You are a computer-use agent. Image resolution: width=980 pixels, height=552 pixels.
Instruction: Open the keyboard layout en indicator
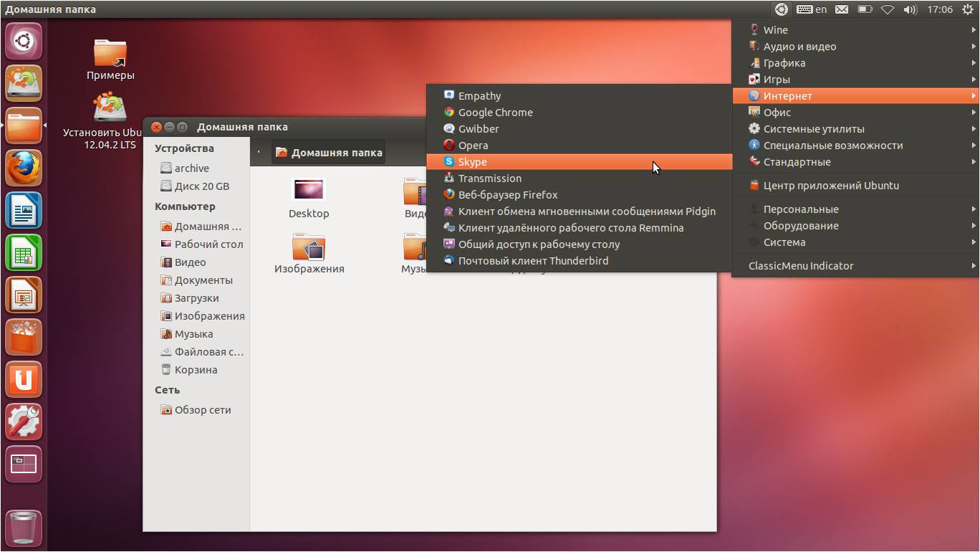pyautogui.click(x=812, y=9)
